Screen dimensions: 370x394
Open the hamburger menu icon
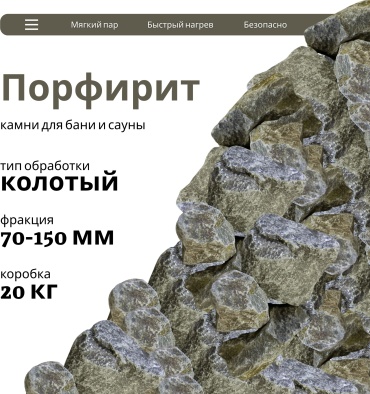(31, 25)
